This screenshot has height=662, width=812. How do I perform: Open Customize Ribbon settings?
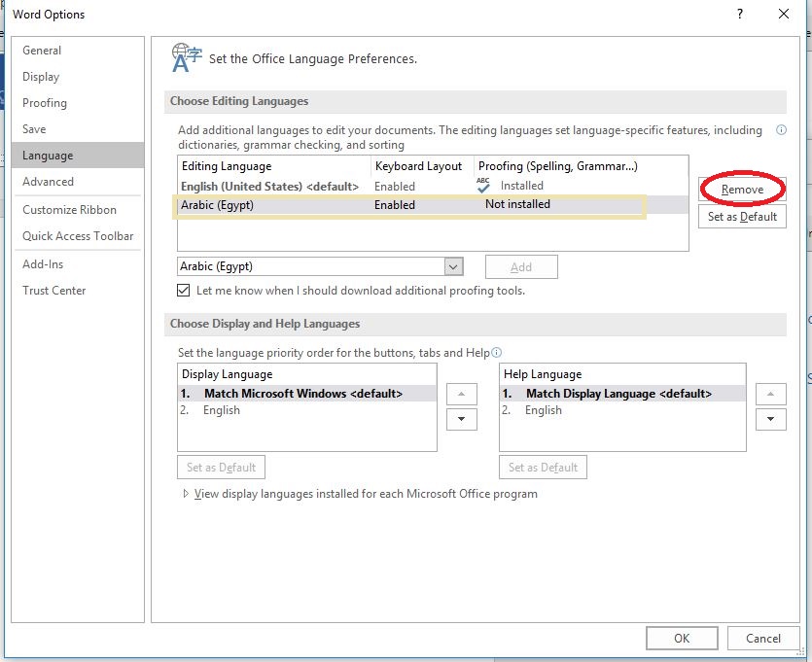tap(78, 210)
